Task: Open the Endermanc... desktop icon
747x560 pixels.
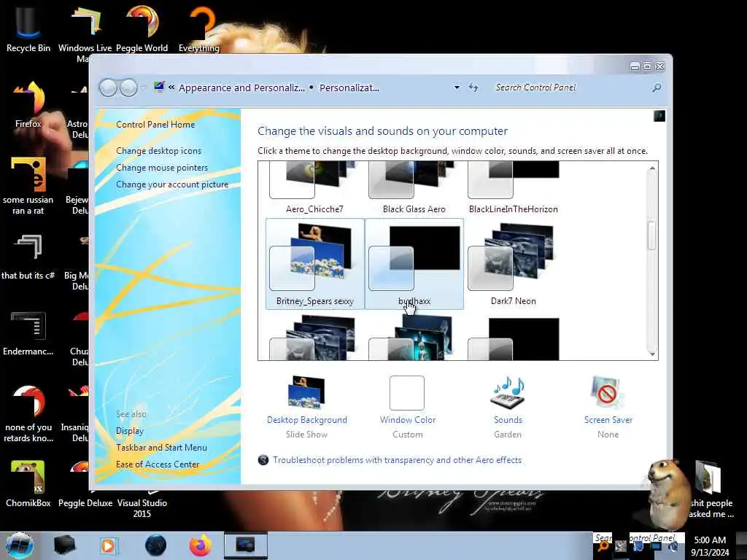Action: pyautogui.click(x=28, y=333)
